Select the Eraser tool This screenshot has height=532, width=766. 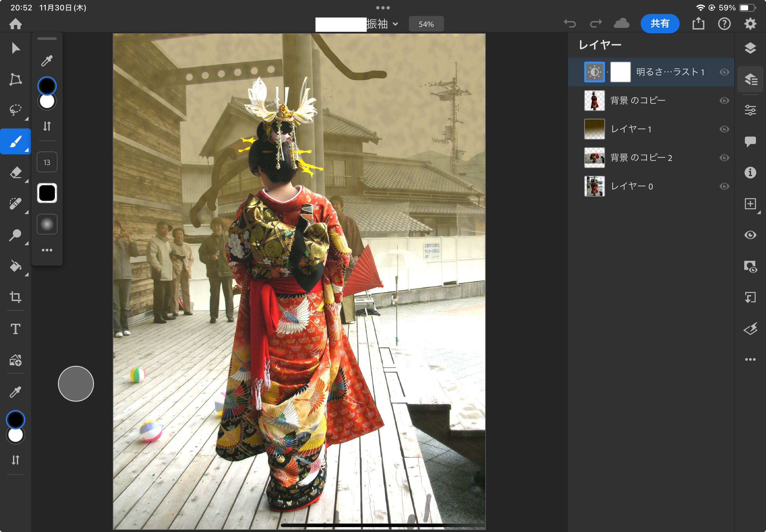tap(15, 173)
